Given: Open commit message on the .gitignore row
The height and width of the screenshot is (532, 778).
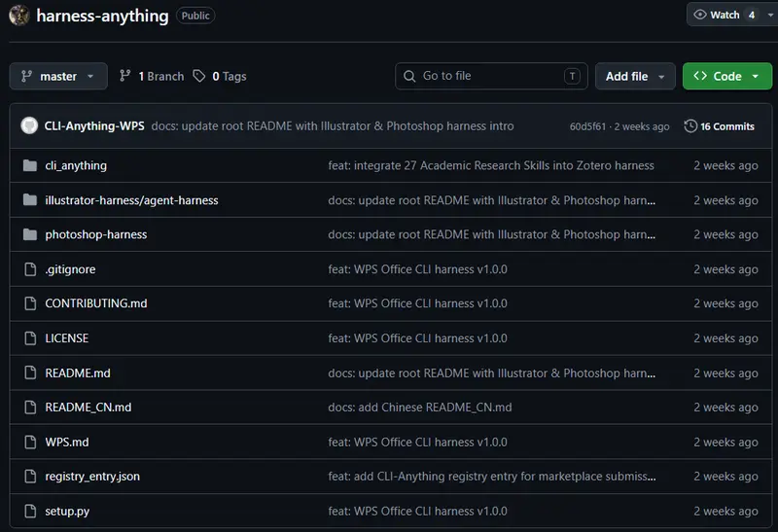Looking at the screenshot, I should [x=417, y=269].
